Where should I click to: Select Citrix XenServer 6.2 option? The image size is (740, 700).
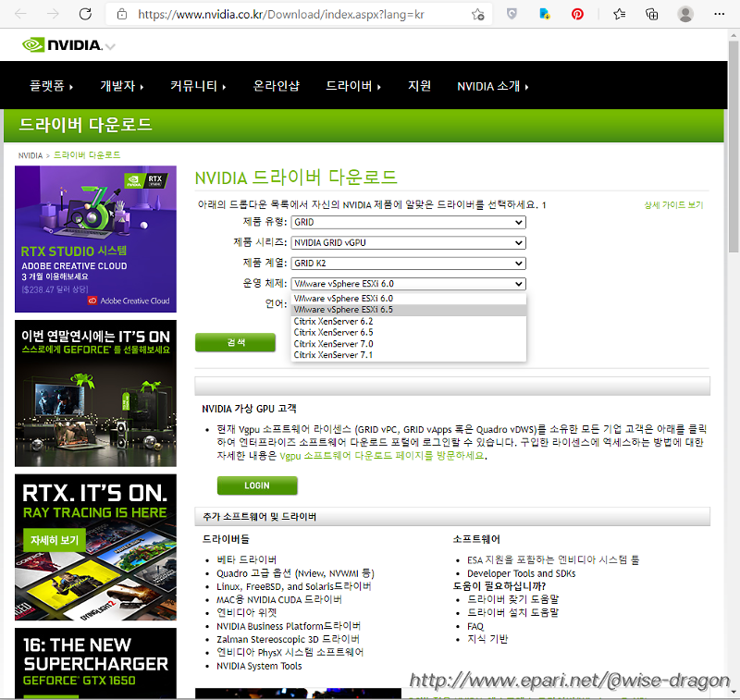coord(409,321)
